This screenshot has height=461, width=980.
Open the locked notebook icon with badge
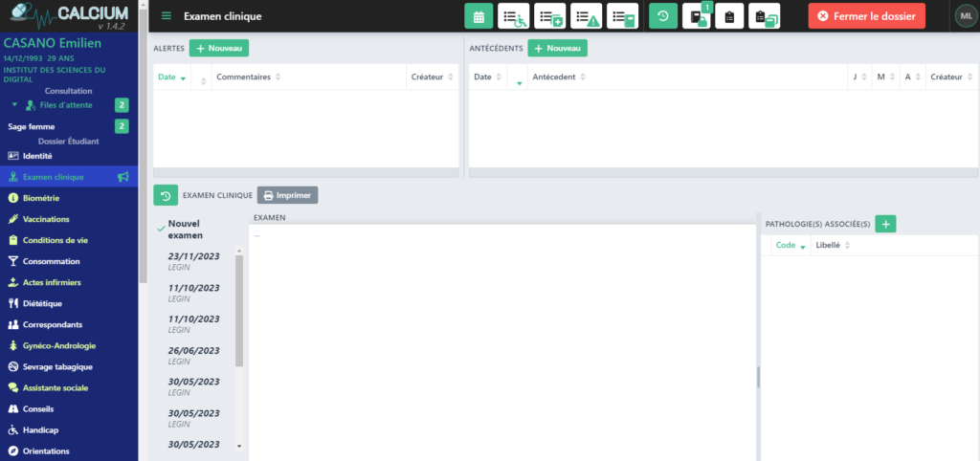[696, 17]
